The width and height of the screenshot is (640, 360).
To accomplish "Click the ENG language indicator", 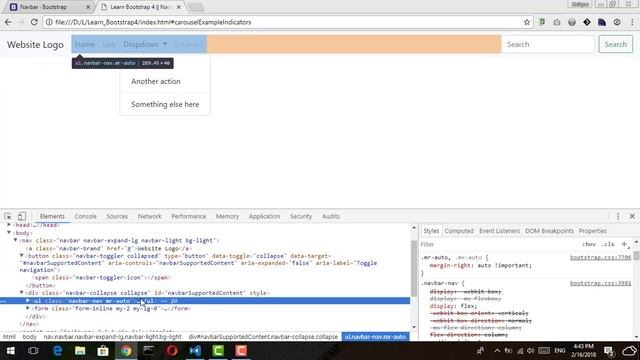I will (560, 351).
